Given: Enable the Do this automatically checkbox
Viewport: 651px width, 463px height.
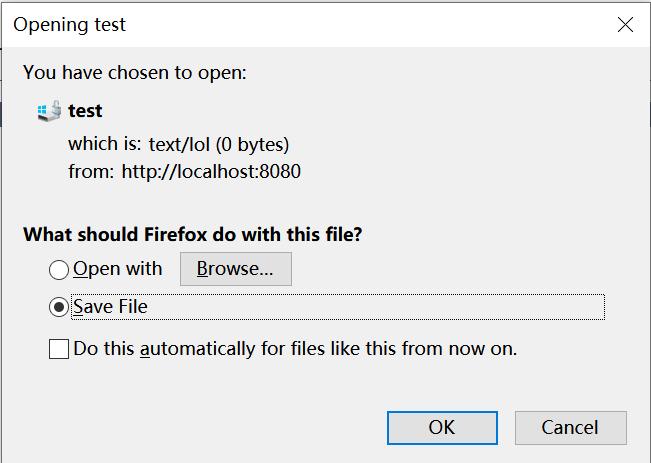Looking at the screenshot, I should tap(59, 350).
